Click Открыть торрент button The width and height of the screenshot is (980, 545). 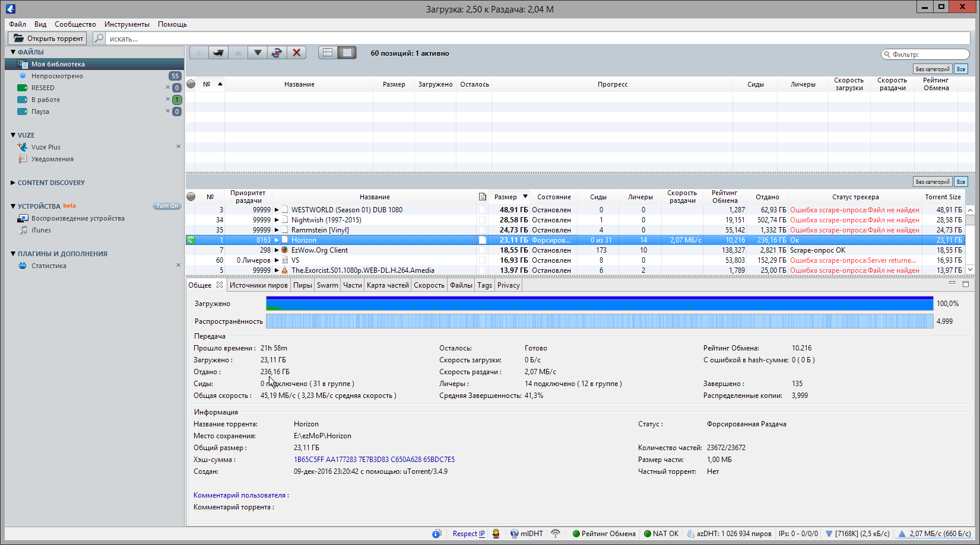pyautogui.click(x=47, y=39)
